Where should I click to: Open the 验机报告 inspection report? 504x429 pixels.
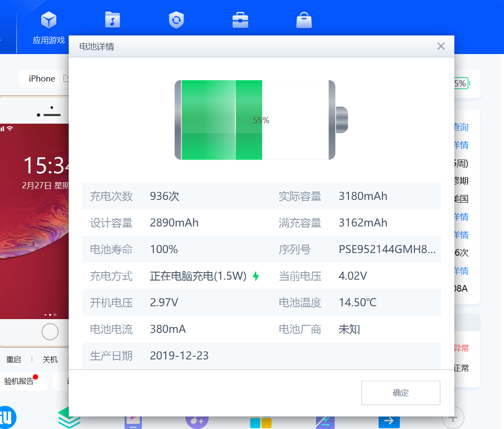[x=20, y=381]
